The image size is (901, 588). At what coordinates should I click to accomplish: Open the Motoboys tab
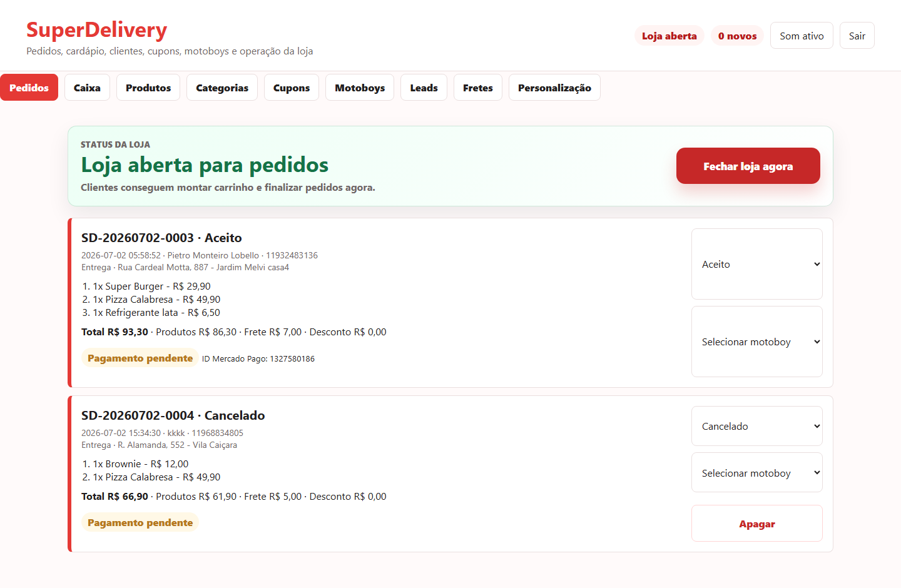(x=360, y=88)
